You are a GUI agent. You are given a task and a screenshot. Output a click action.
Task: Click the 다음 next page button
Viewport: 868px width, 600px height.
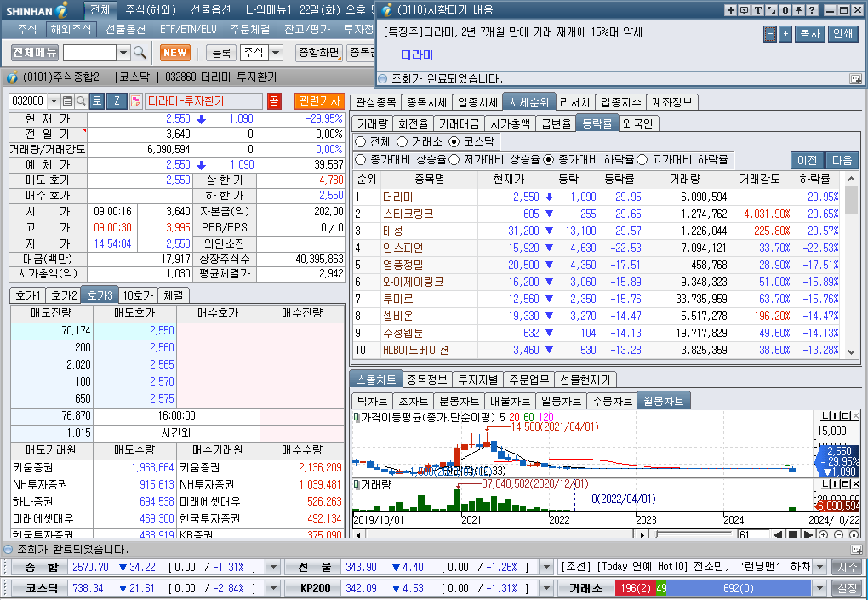coord(842,160)
